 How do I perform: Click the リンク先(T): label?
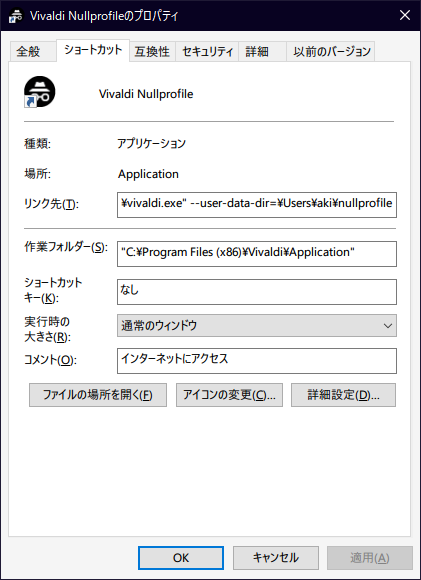[51, 204]
